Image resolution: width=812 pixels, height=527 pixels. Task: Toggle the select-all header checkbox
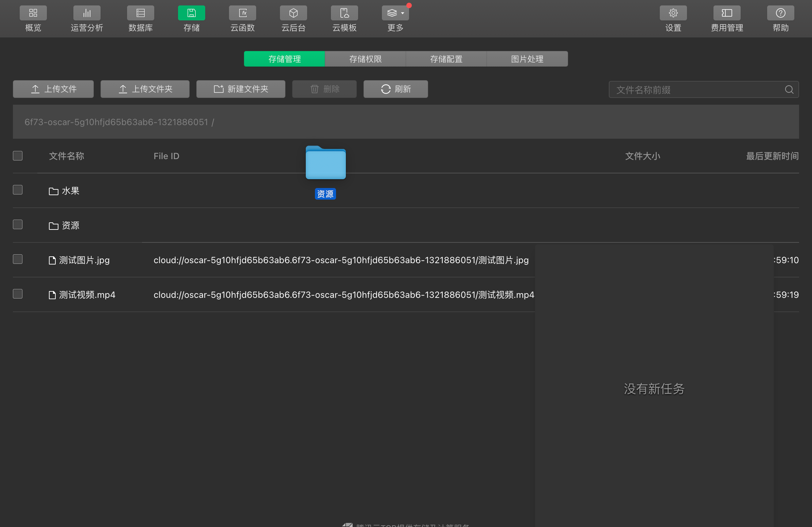click(x=18, y=156)
